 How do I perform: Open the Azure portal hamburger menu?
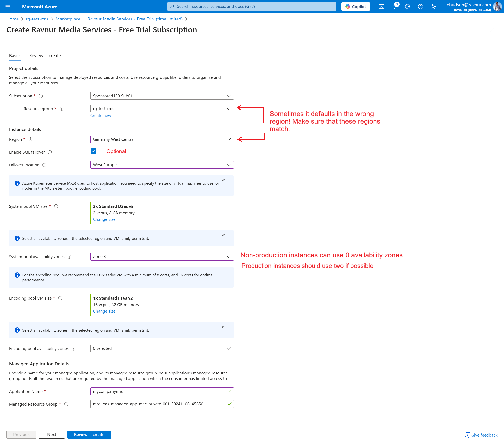point(8,7)
